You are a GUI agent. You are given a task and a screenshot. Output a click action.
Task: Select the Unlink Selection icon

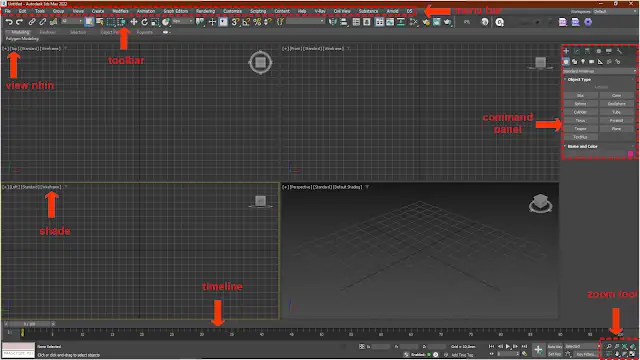pos(42,22)
